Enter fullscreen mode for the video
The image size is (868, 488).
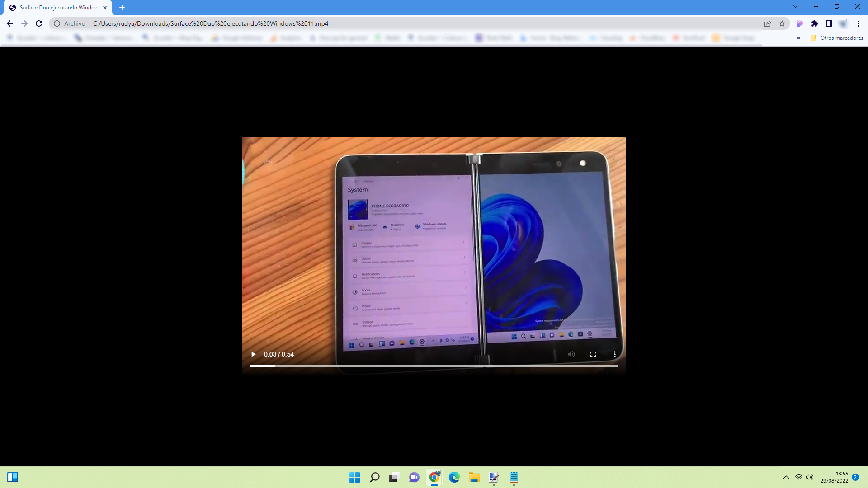[593, 354]
